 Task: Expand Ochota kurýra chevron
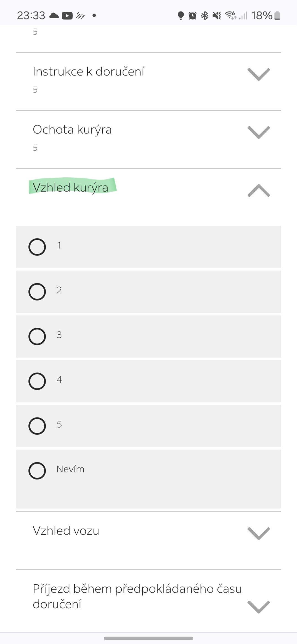point(259,132)
